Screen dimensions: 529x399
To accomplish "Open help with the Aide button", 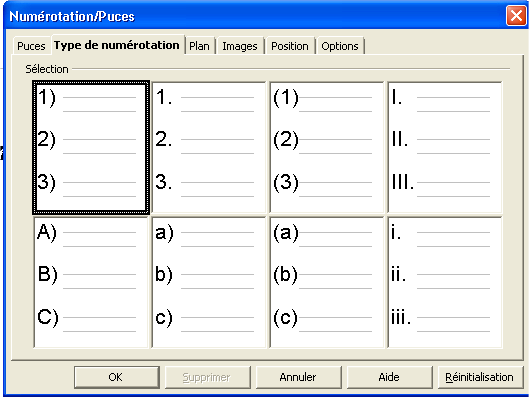I will point(389,377).
